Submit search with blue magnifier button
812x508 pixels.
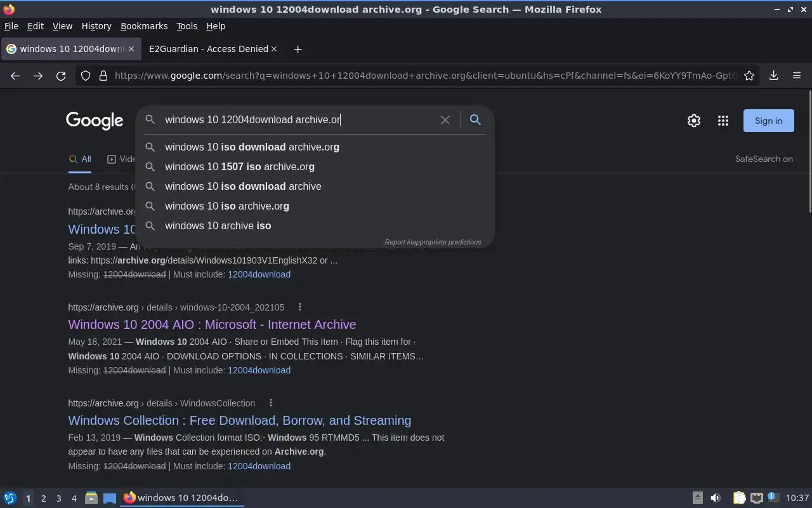click(x=475, y=119)
